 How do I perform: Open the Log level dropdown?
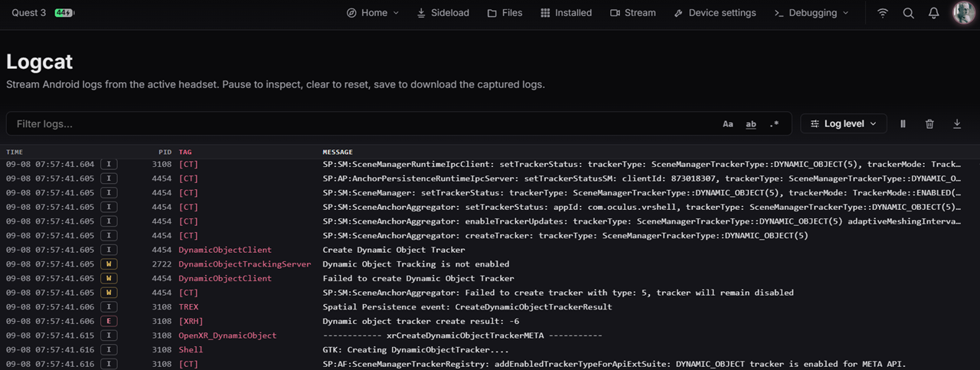coord(844,123)
